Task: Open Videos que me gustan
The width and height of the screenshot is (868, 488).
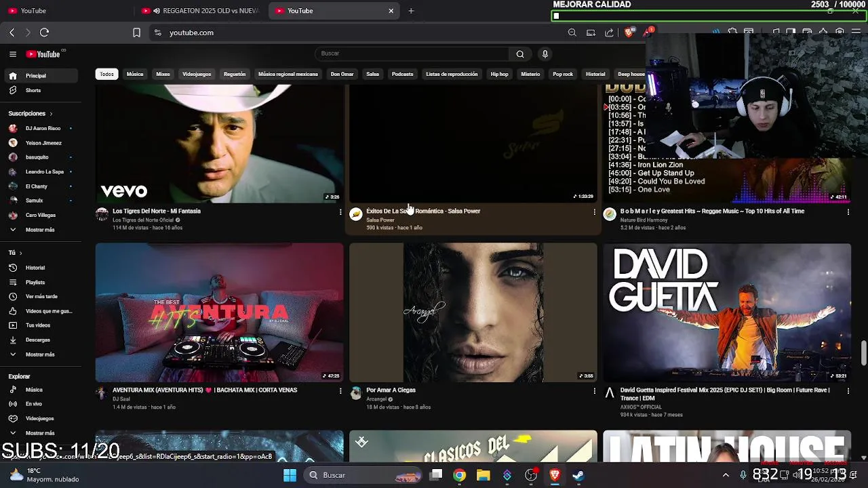Action: tap(41, 311)
